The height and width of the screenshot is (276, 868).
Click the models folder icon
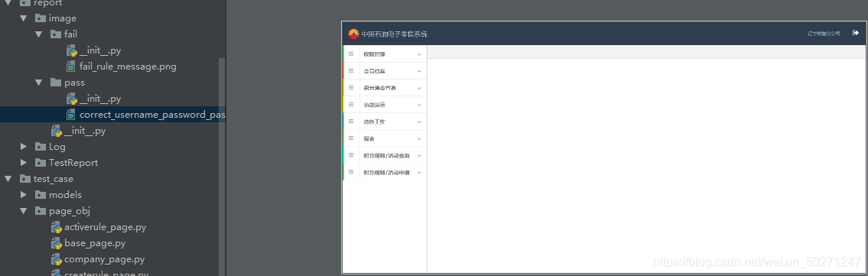(x=40, y=195)
